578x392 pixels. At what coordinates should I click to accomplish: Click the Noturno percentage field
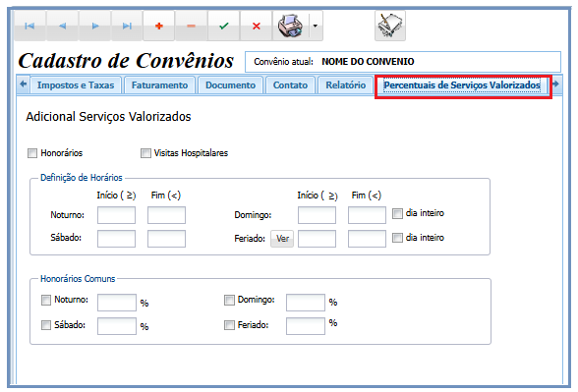(x=117, y=303)
